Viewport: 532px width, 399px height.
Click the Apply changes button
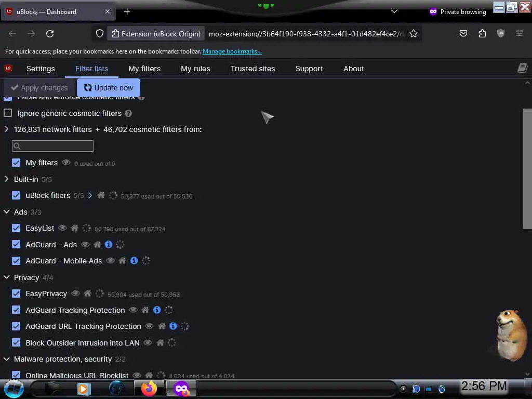tap(39, 87)
